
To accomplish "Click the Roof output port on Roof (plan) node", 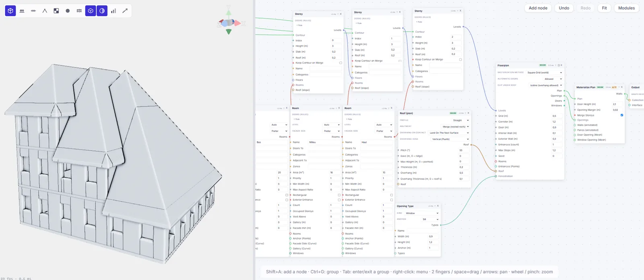I will [471, 144].
